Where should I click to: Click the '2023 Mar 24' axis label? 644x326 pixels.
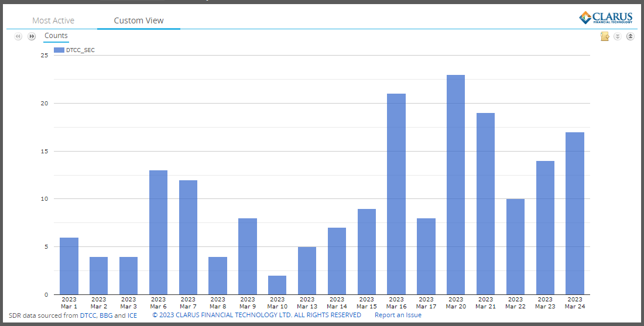click(x=575, y=303)
